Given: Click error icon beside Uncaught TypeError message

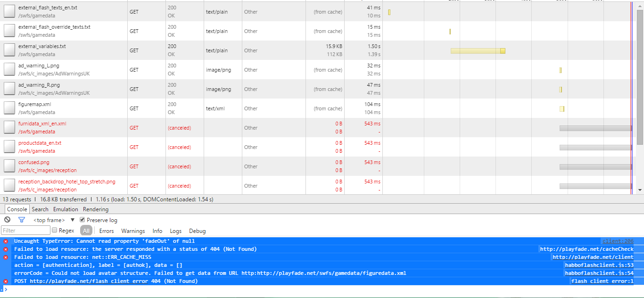Looking at the screenshot, I should (x=6, y=241).
